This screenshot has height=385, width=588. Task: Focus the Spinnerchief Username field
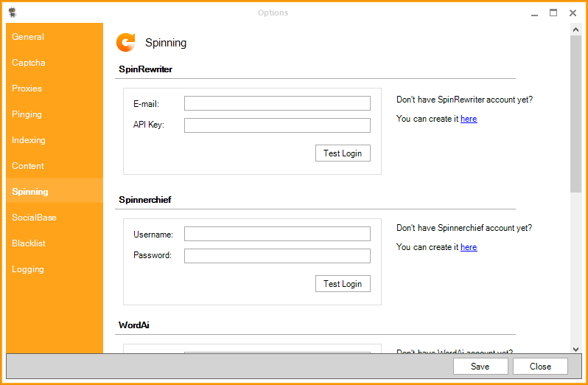tap(277, 234)
